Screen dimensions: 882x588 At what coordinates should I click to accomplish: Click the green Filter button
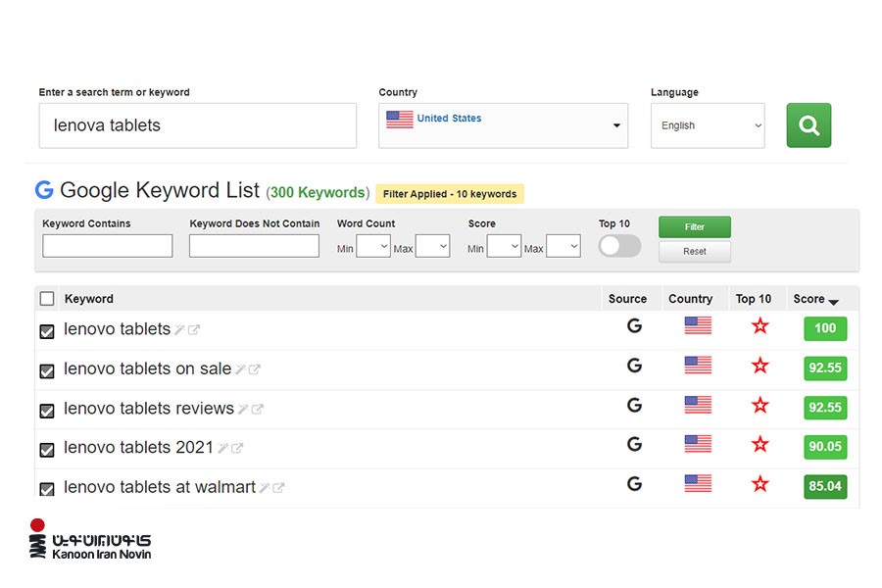click(694, 227)
